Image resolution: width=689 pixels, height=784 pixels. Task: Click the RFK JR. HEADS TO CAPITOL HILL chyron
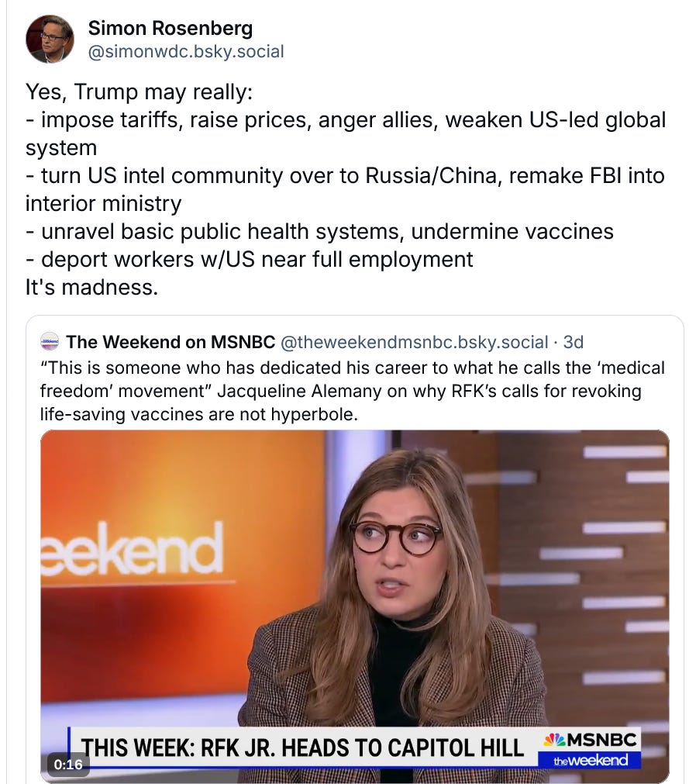tap(303, 748)
